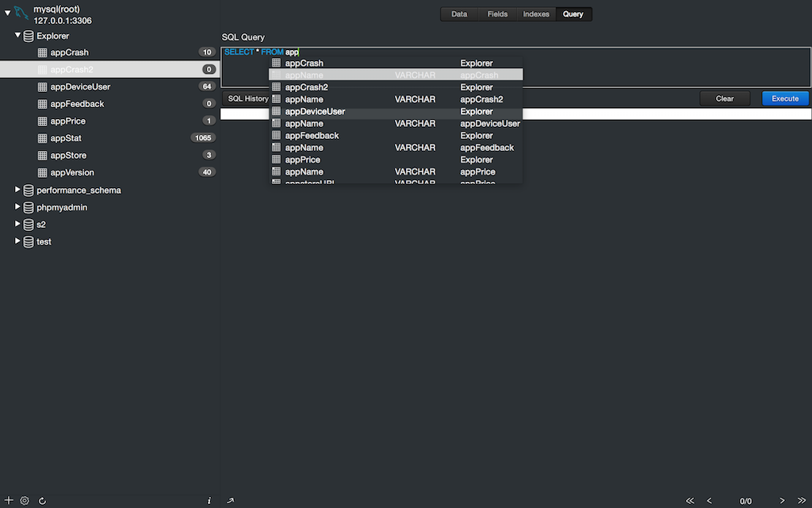Click the refresh icon in sidebar footer

(x=42, y=501)
